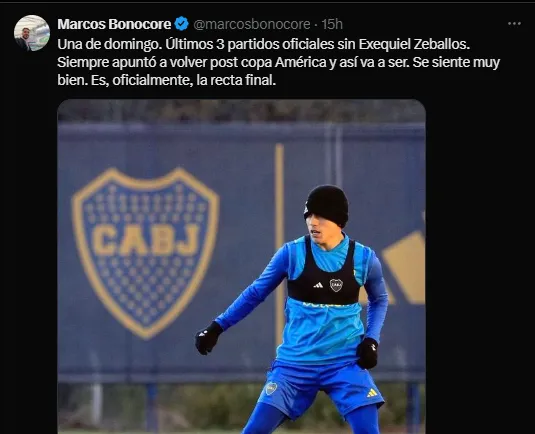
Task: Click the yellow shape at photo's right edge
Action: (x=404, y=267)
